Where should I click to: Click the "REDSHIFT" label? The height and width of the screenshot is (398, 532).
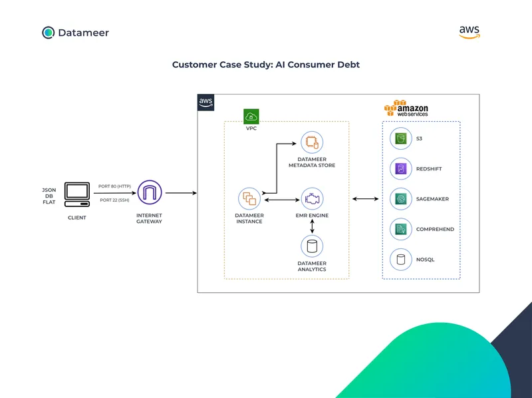tap(429, 169)
